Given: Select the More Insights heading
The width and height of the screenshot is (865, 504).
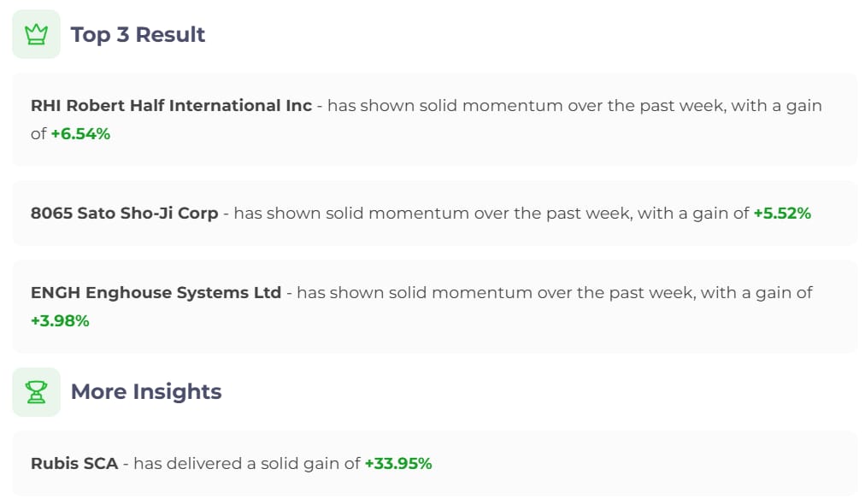Looking at the screenshot, I should (x=145, y=392).
